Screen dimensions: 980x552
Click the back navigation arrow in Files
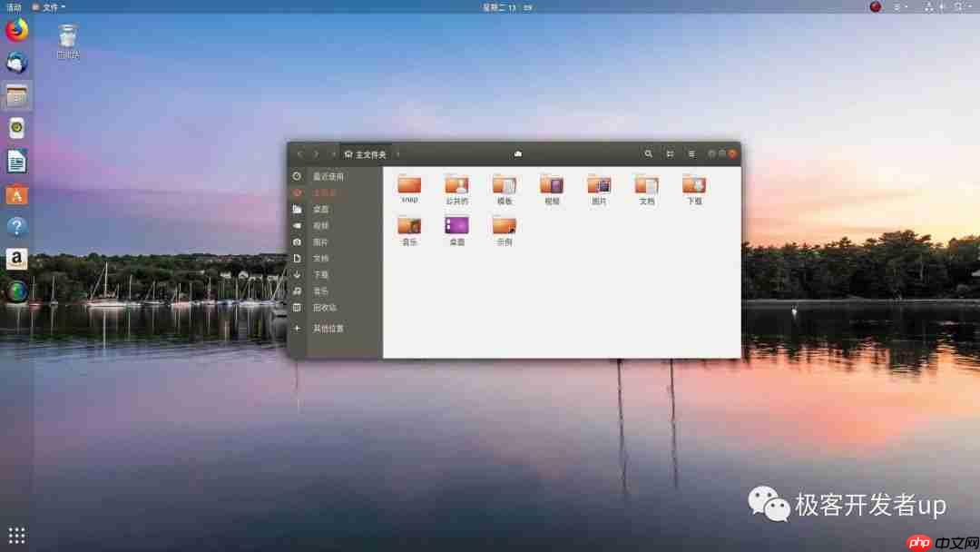coord(299,153)
